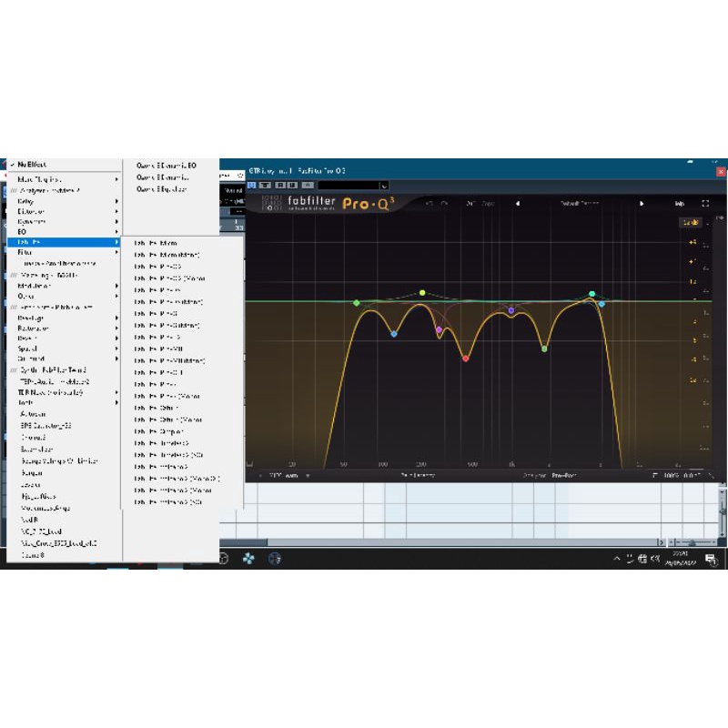Open the 12 dB display range dropdown
728x728 pixels.
(689, 222)
